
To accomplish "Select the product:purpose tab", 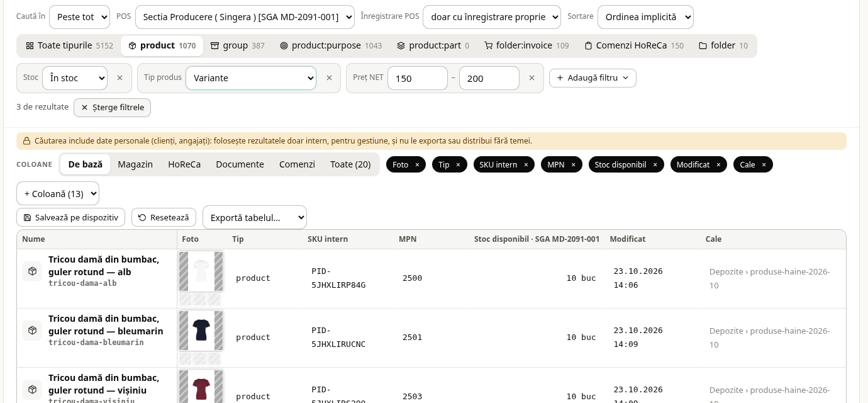I will click(331, 45).
